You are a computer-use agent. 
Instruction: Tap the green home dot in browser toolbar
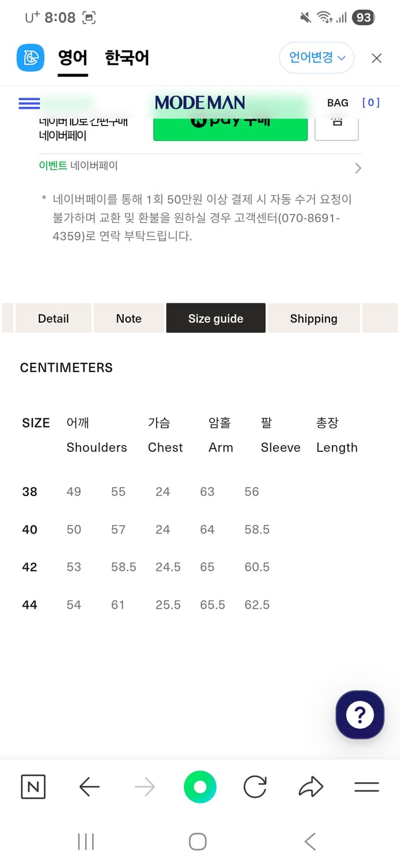(x=199, y=786)
